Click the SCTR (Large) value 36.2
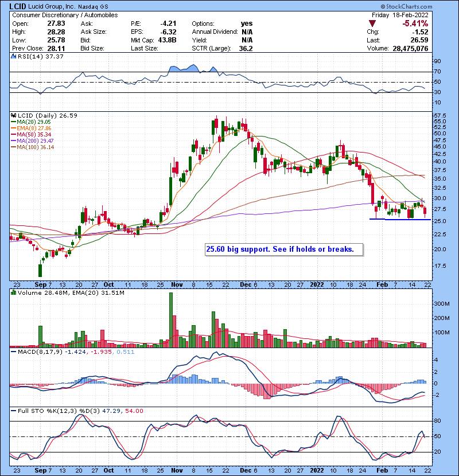This screenshot has width=459, height=476. pos(246,48)
